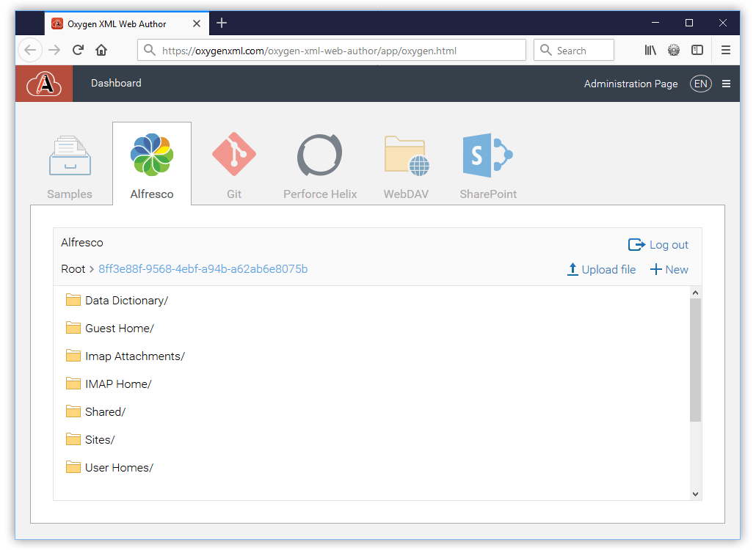Open a new browser tab

coord(222,23)
